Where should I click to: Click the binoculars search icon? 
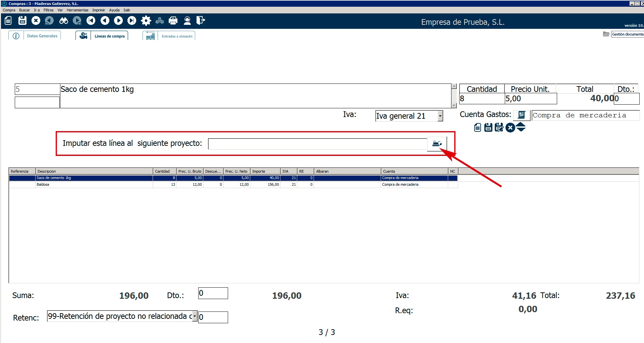[x=63, y=21]
